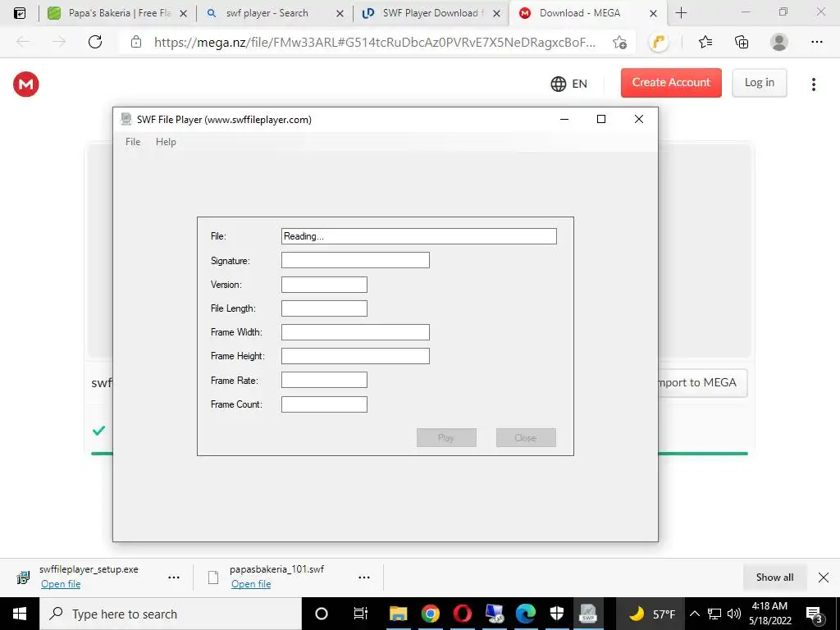Viewport: 840px width, 630px height.
Task: Open Cortana circle icon on taskbar
Action: 322,614
